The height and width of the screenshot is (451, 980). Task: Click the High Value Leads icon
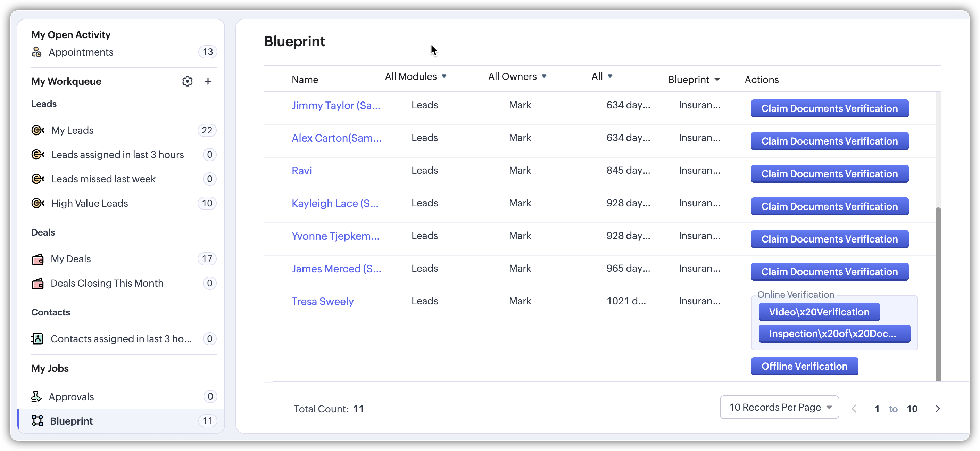[x=38, y=203]
